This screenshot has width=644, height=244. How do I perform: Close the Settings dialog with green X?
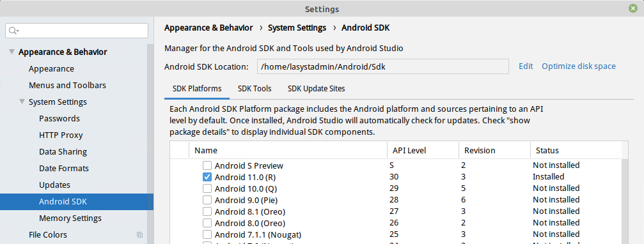[633, 8]
